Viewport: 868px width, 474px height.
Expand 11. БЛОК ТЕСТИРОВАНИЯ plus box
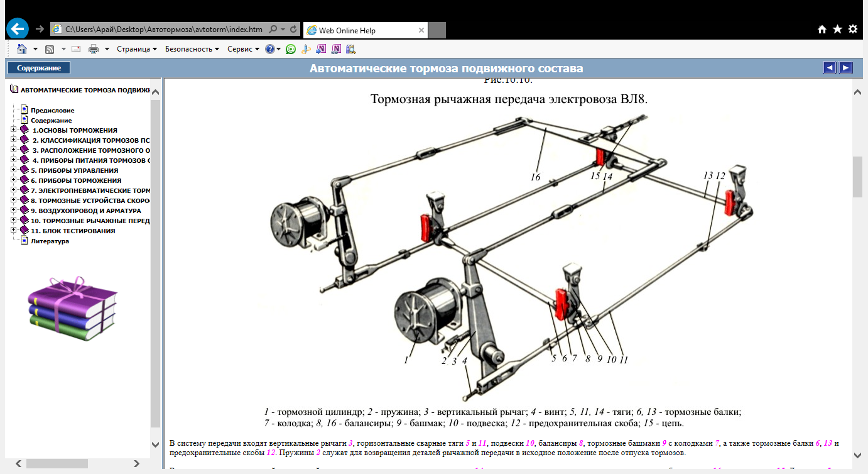pos(14,230)
